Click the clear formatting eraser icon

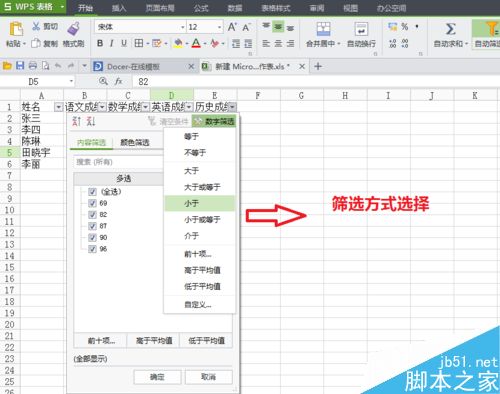pos(215,43)
